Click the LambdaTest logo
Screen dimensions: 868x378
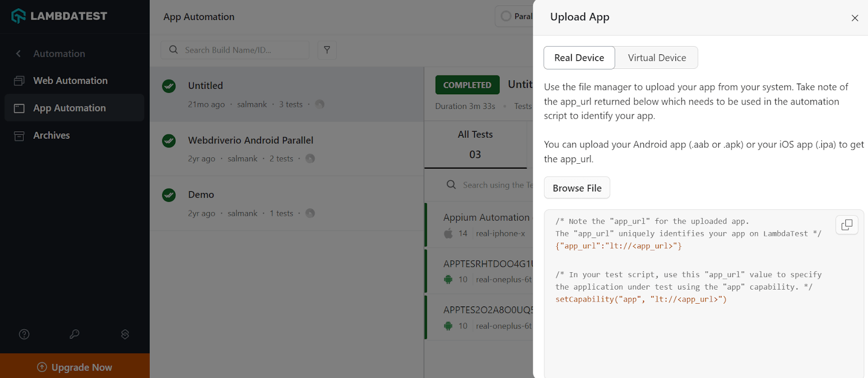click(x=59, y=16)
